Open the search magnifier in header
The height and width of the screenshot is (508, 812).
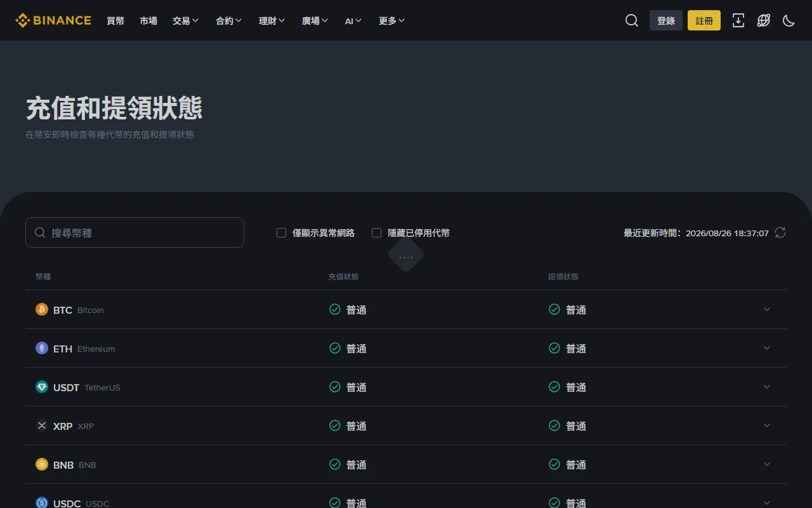[x=632, y=20]
